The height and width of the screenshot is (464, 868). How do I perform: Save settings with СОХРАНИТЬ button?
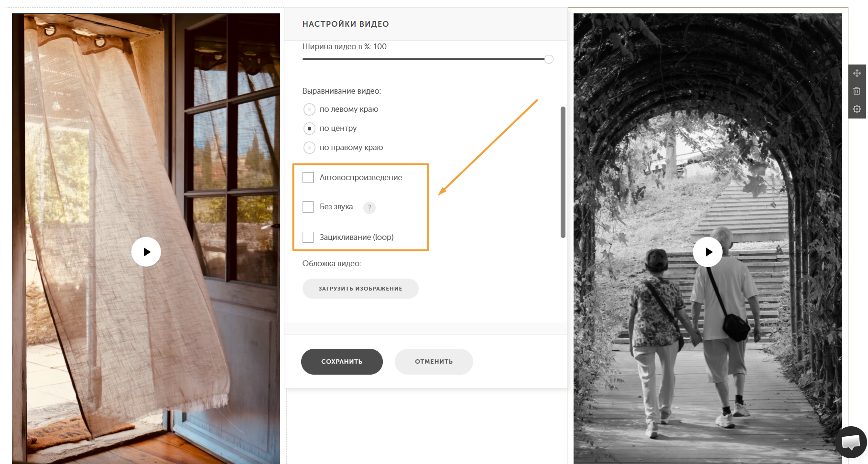pyautogui.click(x=342, y=362)
